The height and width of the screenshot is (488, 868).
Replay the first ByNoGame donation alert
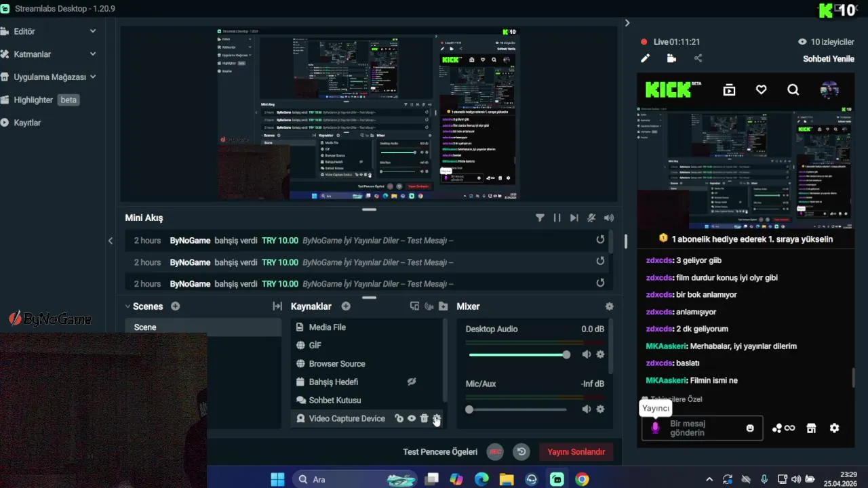(600, 240)
